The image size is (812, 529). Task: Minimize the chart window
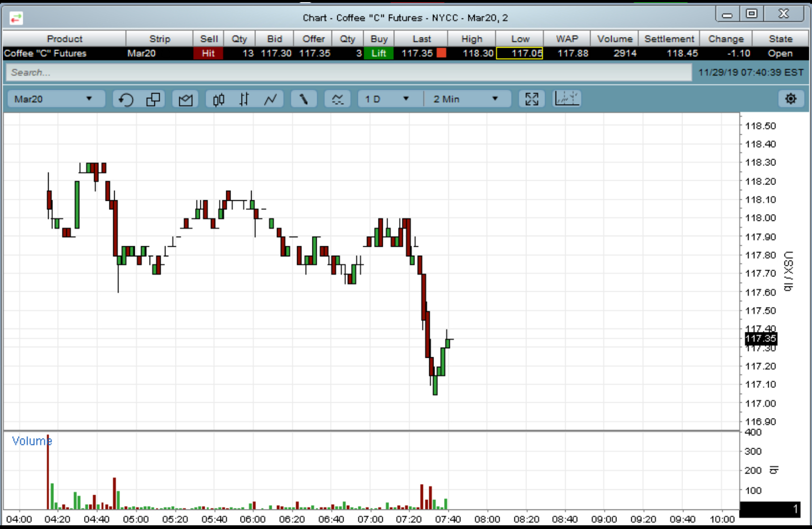(728, 14)
